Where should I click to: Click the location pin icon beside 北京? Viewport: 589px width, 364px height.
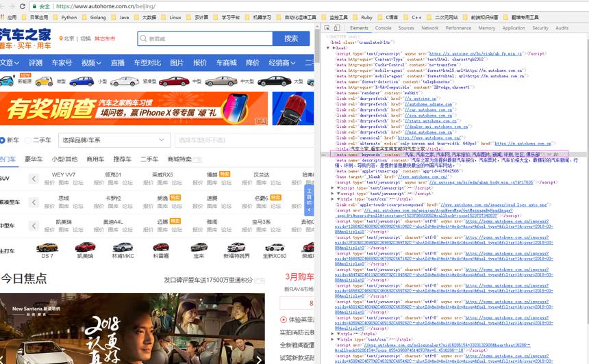[61, 38]
